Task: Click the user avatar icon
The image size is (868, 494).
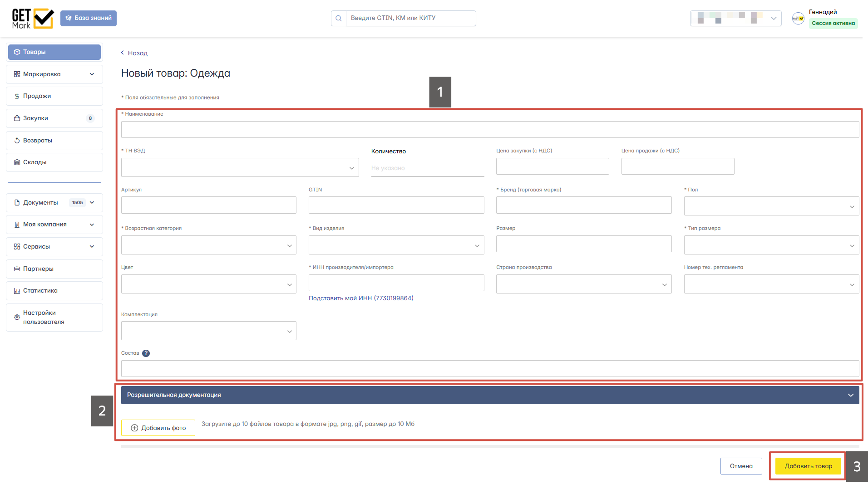Action: point(798,19)
